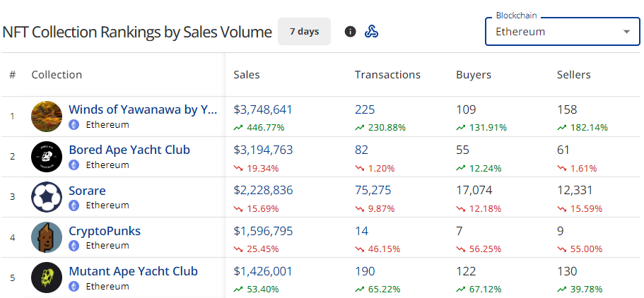Open the Winds of Yawanawa collection avatar
The height and width of the screenshot is (298, 644).
pos(47,117)
